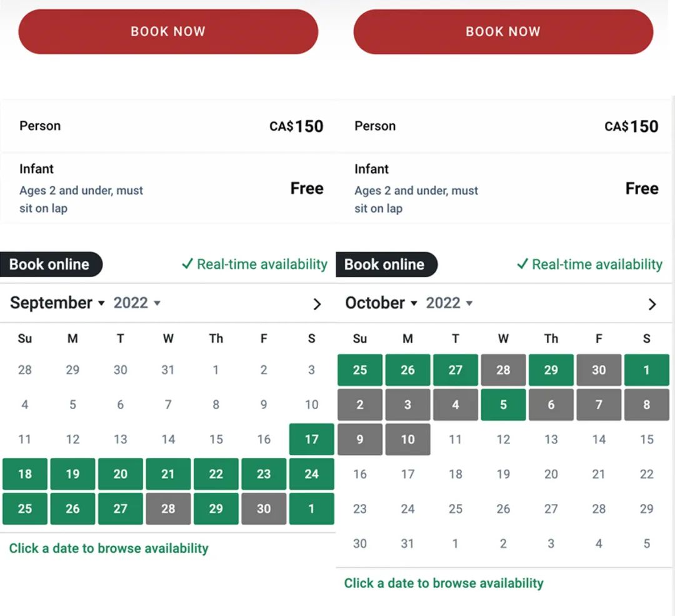Select green date 1 in the October calendar's top row

[x=646, y=370]
